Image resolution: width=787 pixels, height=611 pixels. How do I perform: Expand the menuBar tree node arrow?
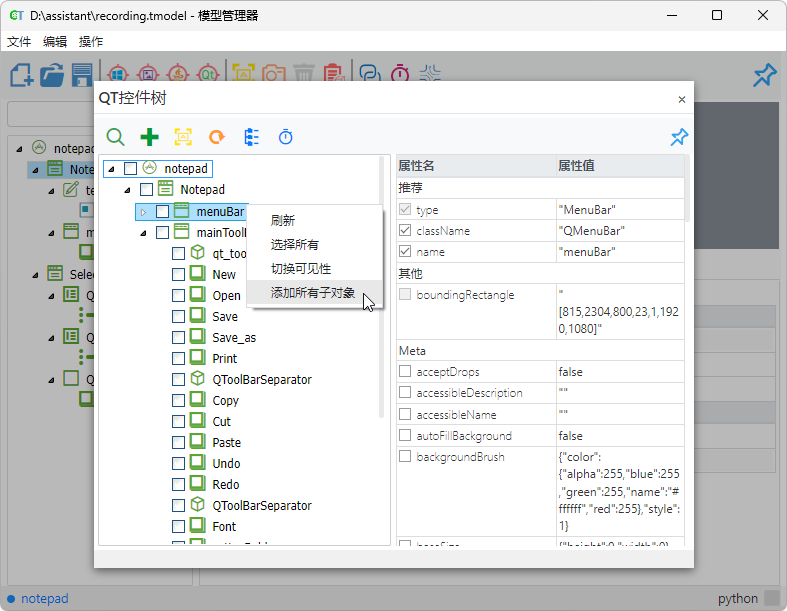(143, 212)
